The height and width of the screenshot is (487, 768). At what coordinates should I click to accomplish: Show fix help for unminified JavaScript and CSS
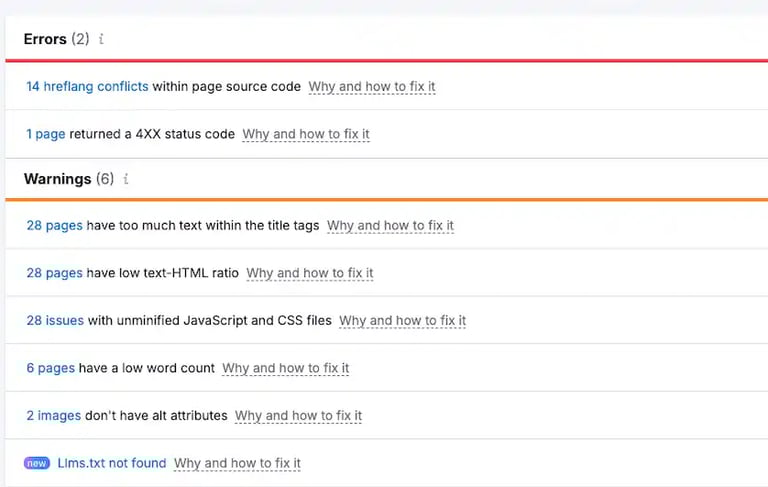[x=403, y=321]
